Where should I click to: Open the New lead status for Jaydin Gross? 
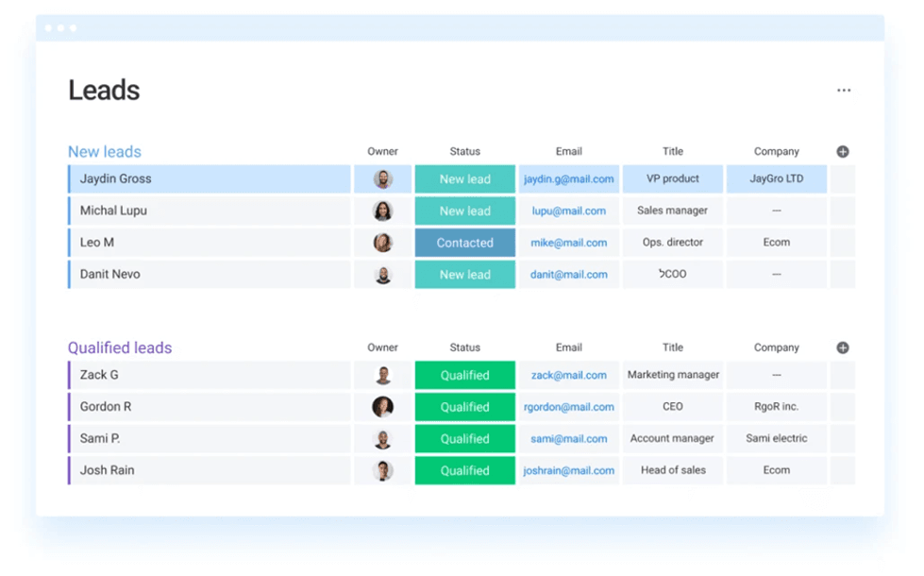464,178
